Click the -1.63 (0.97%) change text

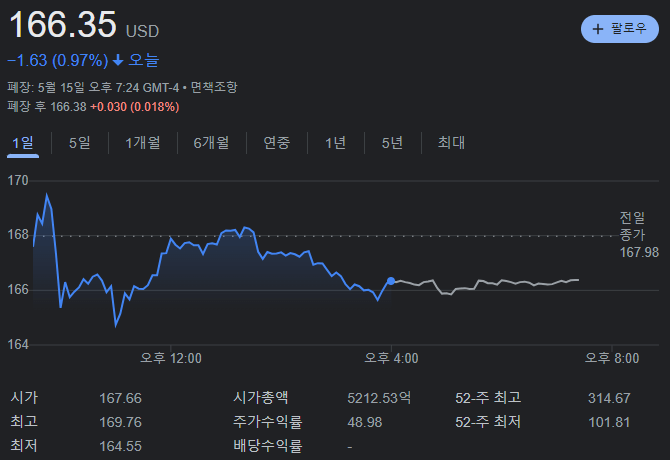click(58, 61)
